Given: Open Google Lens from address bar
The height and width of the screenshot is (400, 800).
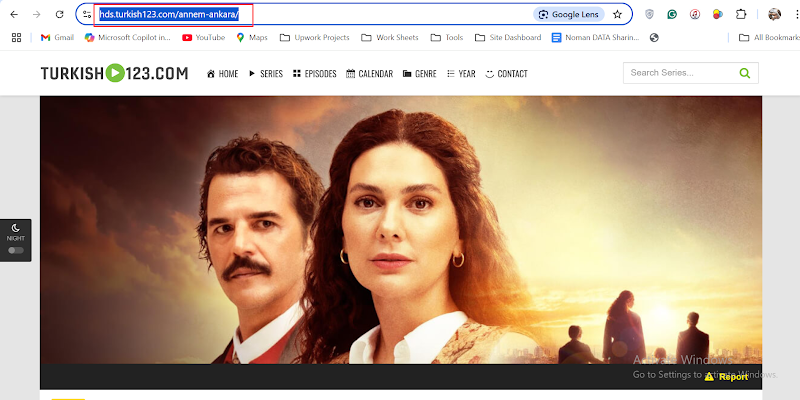Looking at the screenshot, I should (x=569, y=14).
